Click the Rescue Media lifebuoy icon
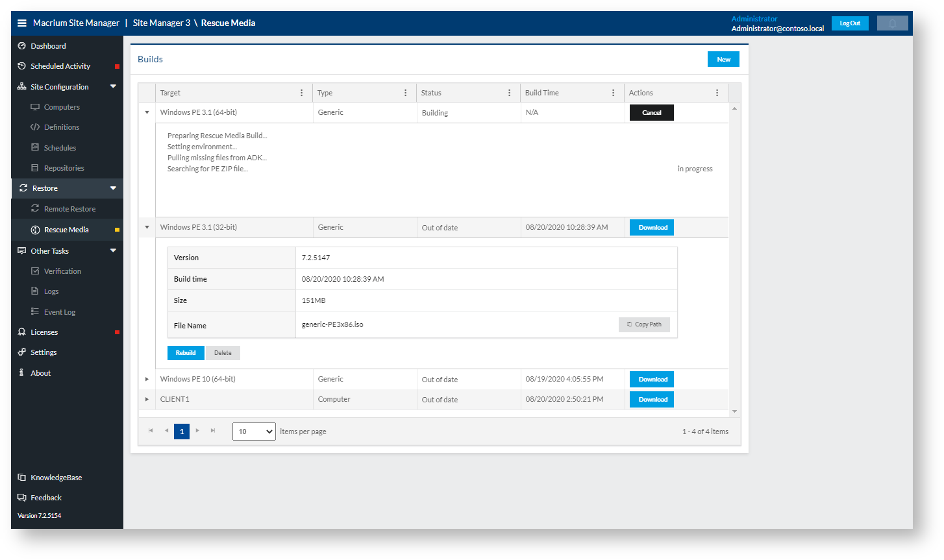The image size is (944, 560). 35,230
